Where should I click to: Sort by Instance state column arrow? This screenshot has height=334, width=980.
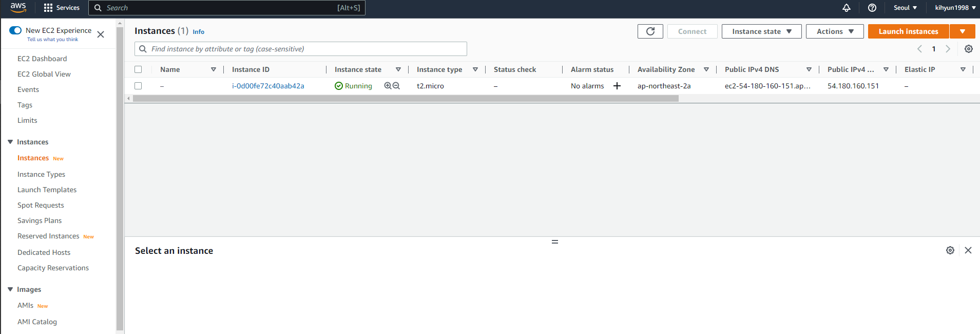pos(398,69)
